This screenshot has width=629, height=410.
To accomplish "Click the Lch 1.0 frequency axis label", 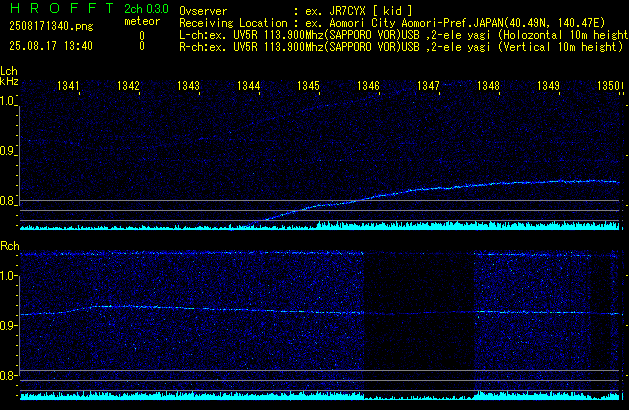I will pyautogui.click(x=7, y=101).
